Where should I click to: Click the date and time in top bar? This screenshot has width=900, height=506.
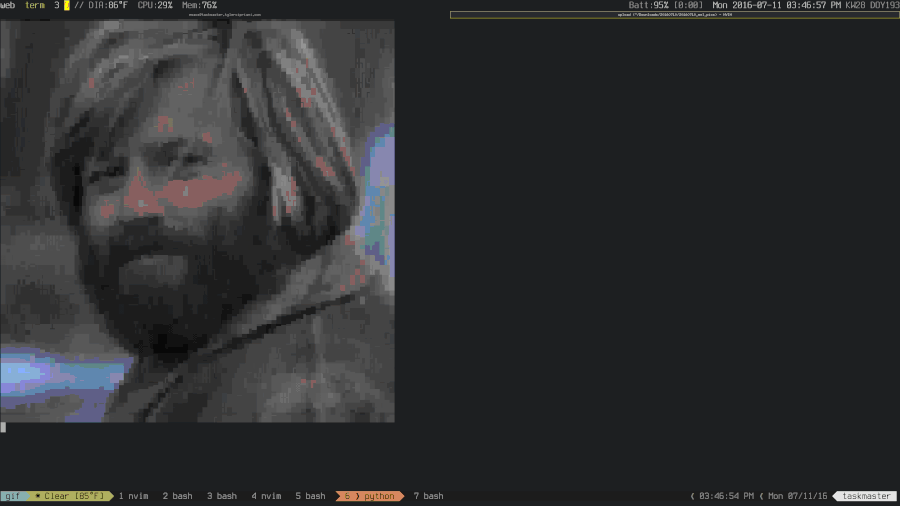pyautogui.click(x=776, y=5)
